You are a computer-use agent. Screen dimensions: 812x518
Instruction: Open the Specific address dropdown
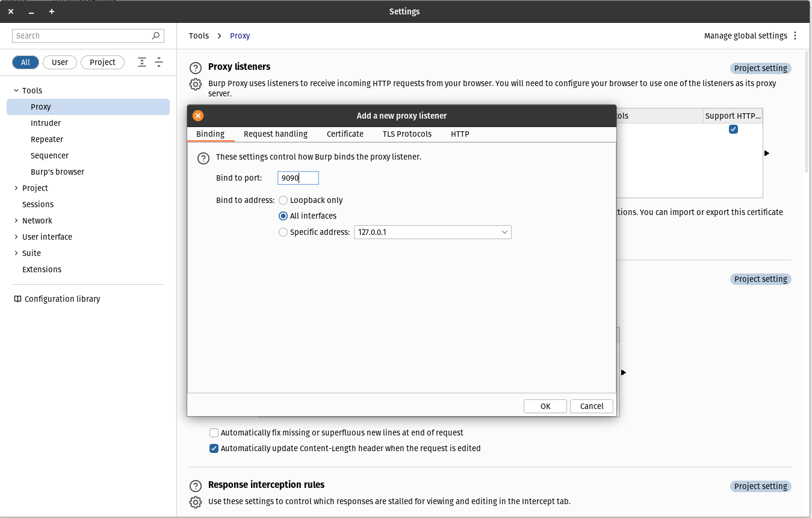click(x=504, y=232)
